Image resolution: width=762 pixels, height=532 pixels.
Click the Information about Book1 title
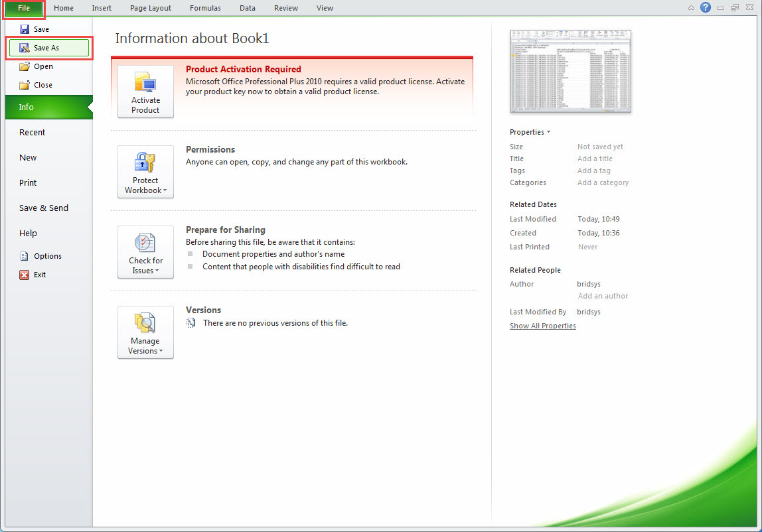click(192, 38)
